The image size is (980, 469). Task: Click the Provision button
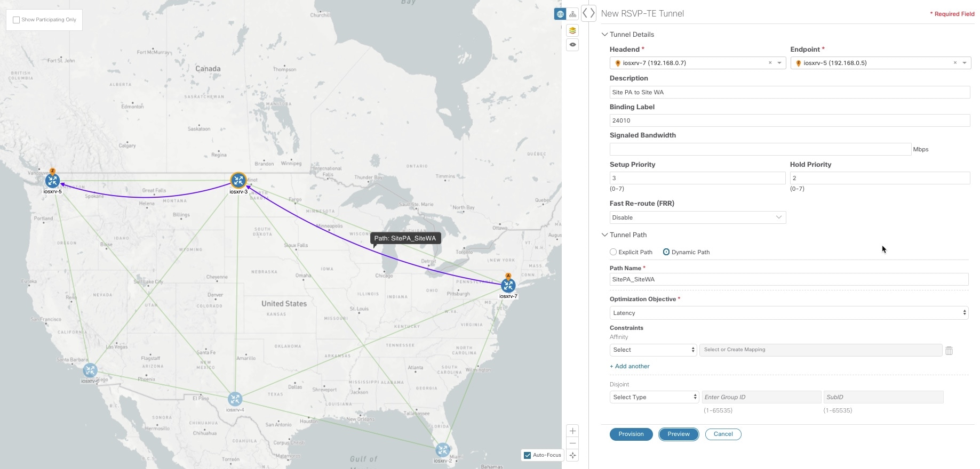coord(631,434)
